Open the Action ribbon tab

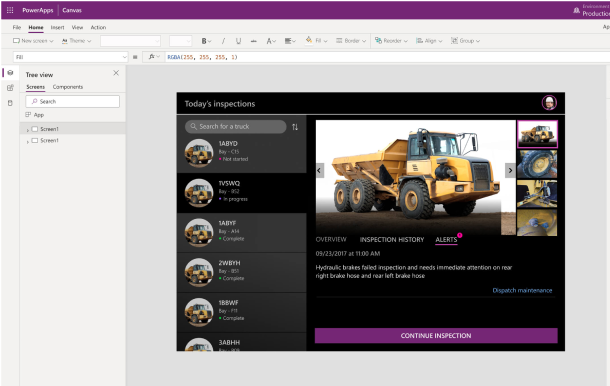98,27
